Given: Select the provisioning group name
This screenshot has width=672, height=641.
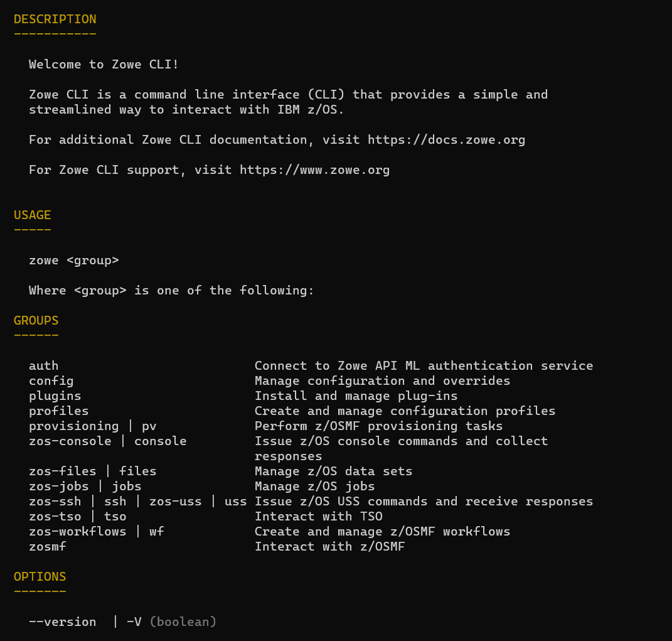Looking at the screenshot, I should (x=73, y=426).
